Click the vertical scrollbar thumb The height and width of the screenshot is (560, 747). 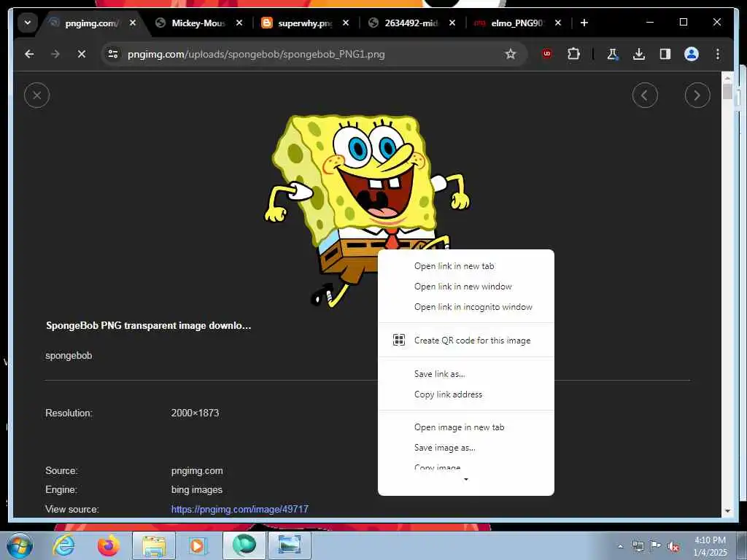point(727,91)
